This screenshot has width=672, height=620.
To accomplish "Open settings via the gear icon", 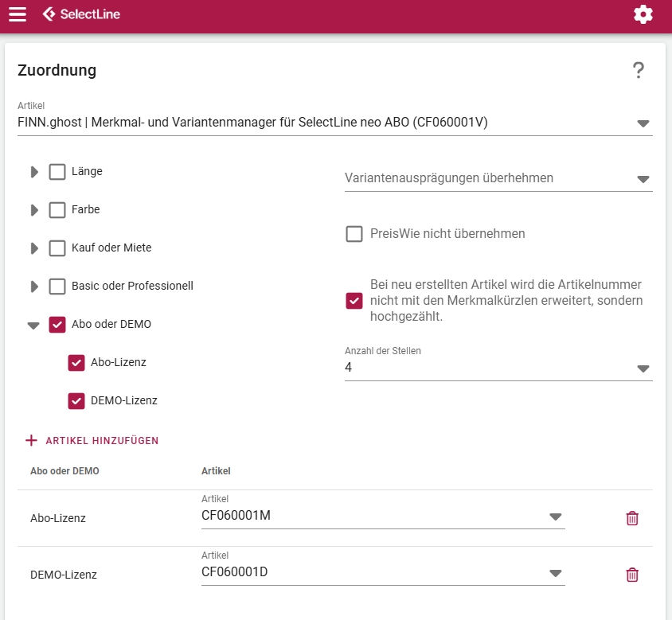I will [643, 14].
